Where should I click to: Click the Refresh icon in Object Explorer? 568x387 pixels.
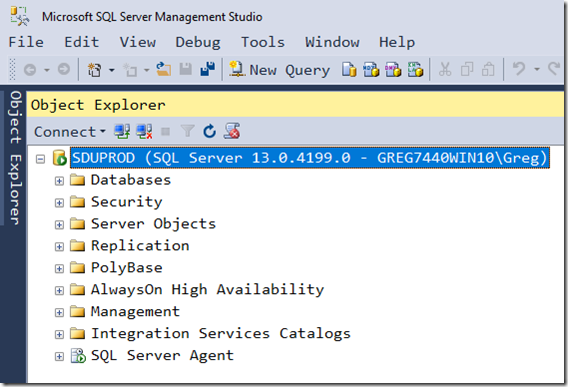coord(209,131)
